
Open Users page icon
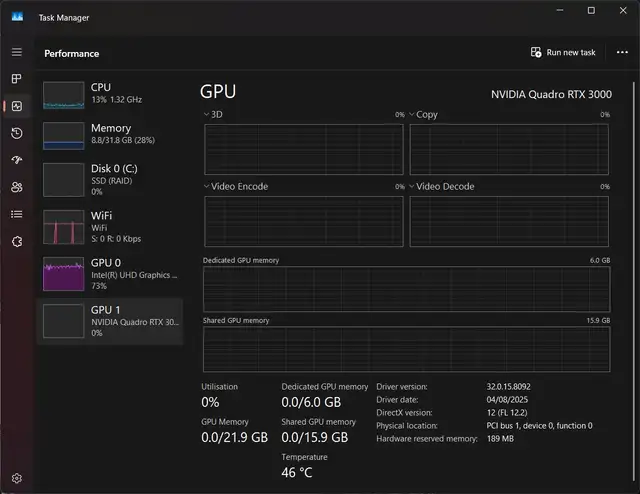[17, 187]
